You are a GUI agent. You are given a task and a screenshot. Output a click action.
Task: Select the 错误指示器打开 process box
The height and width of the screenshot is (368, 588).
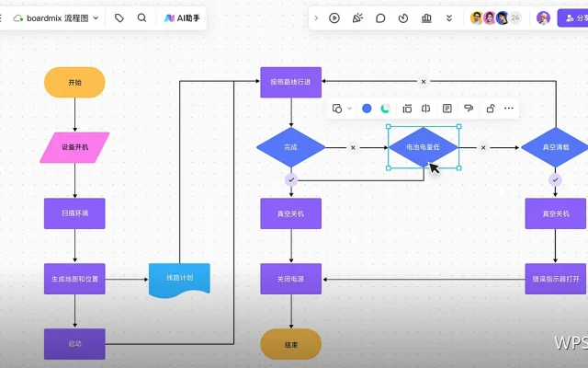click(x=555, y=279)
